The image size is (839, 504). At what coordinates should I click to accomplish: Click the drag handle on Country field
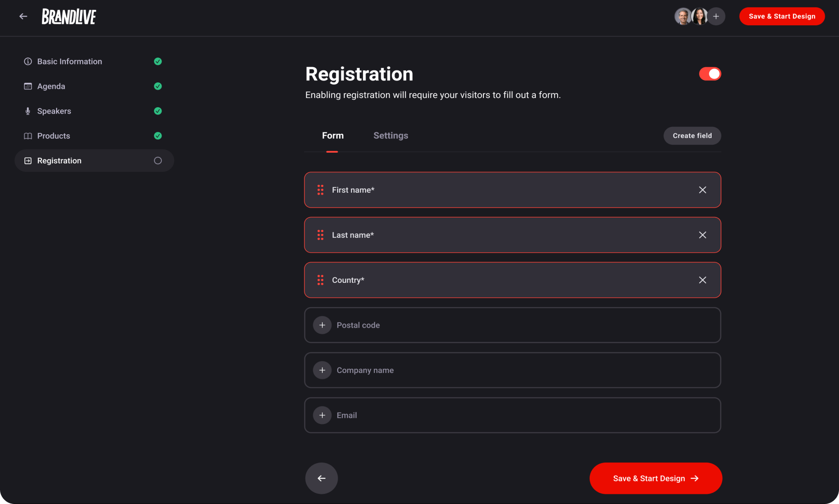tap(321, 280)
